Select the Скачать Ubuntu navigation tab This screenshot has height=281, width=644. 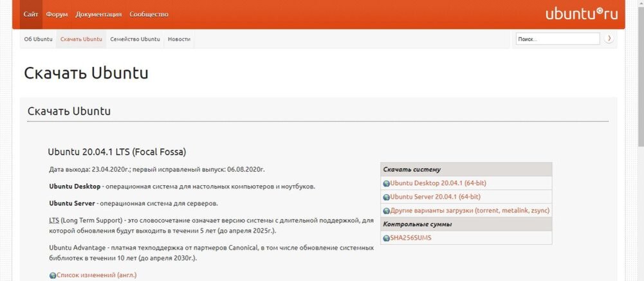click(x=81, y=39)
